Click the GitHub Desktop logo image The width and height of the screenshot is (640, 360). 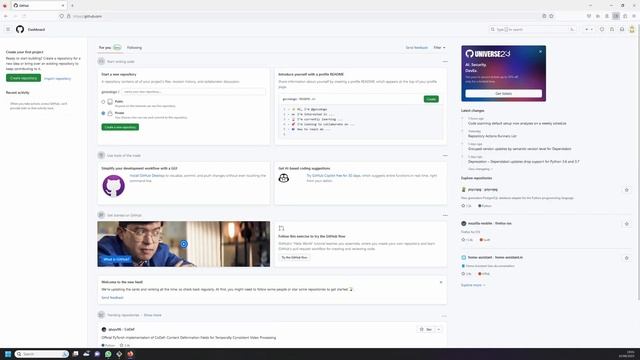click(113, 186)
